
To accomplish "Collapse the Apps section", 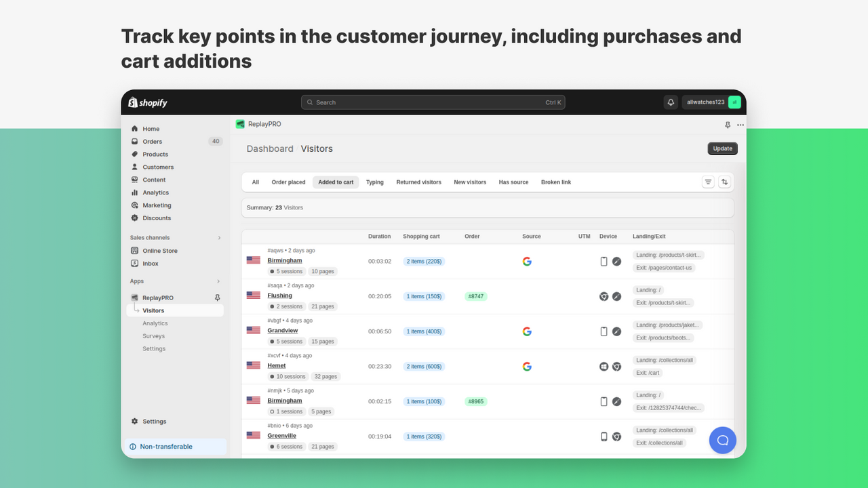I will [218, 281].
